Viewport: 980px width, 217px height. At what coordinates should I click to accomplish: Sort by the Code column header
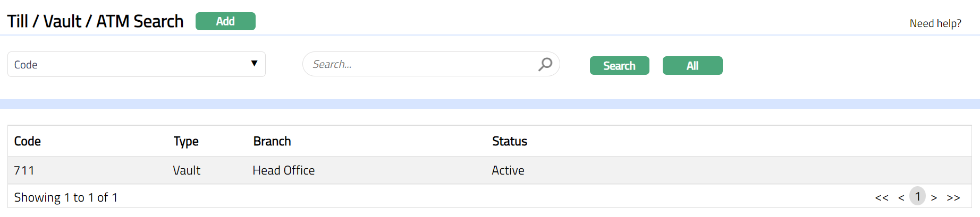28,141
